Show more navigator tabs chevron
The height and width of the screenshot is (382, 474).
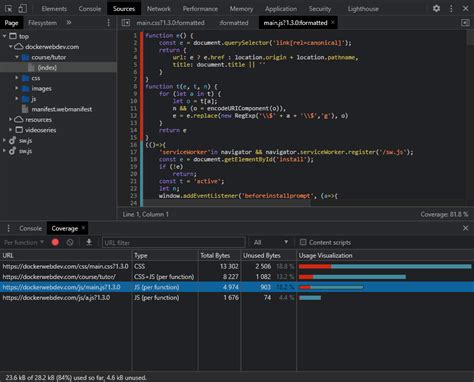pos(69,23)
